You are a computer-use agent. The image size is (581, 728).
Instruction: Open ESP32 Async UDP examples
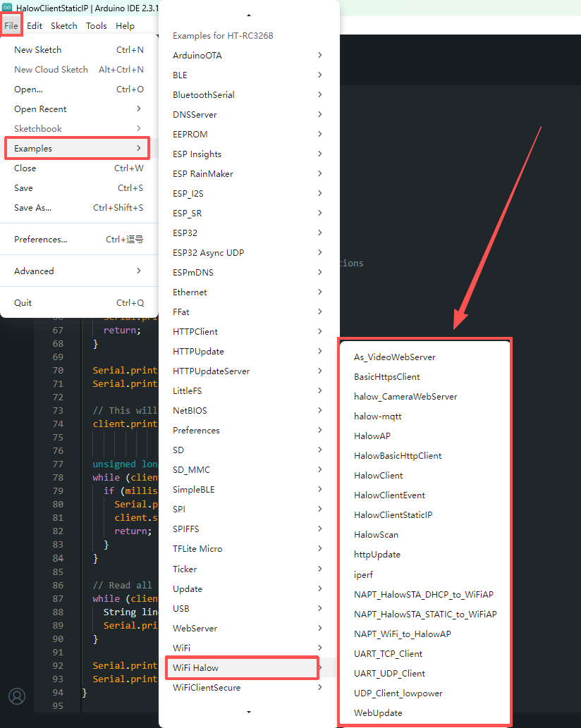click(x=249, y=252)
